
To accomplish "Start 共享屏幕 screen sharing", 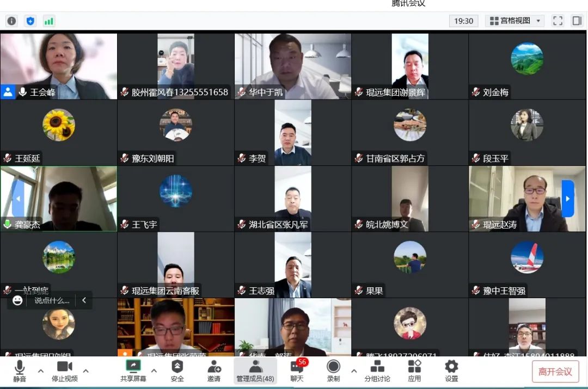I will 133,371.
